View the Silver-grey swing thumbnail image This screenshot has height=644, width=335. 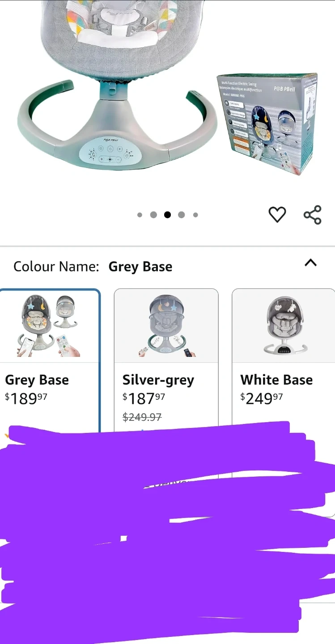pos(166,326)
